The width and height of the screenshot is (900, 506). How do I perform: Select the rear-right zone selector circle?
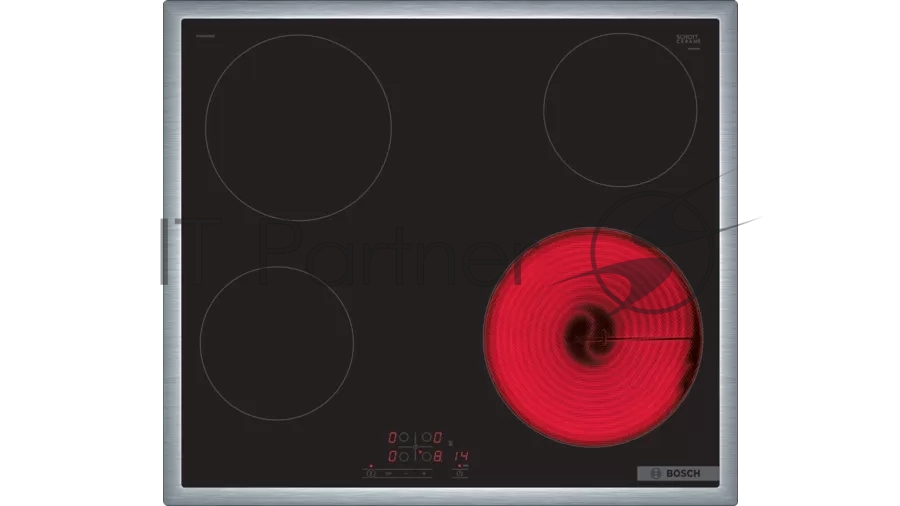[426, 437]
